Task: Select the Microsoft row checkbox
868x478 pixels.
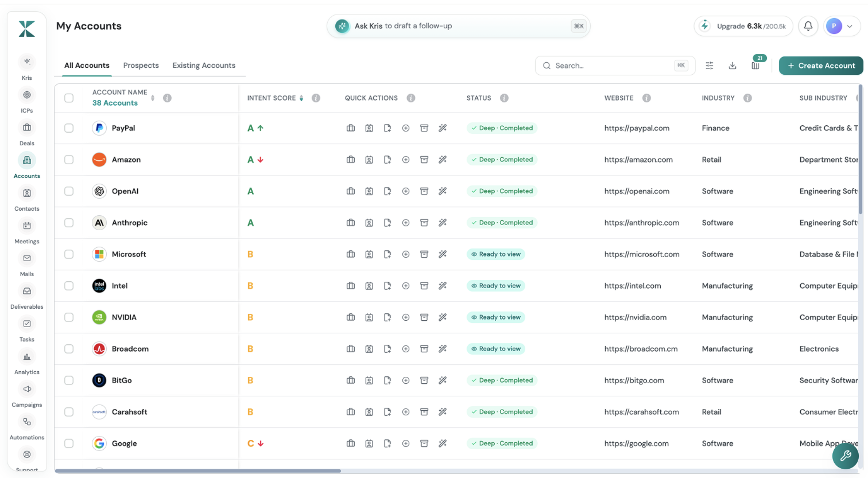Action: click(x=69, y=254)
